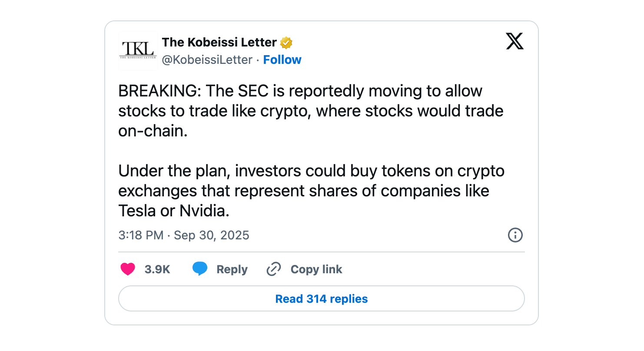Image resolution: width=644 pixels, height=351 pixels.
Task: Like the post with the heart icon
Action: (x=128, y=269)
